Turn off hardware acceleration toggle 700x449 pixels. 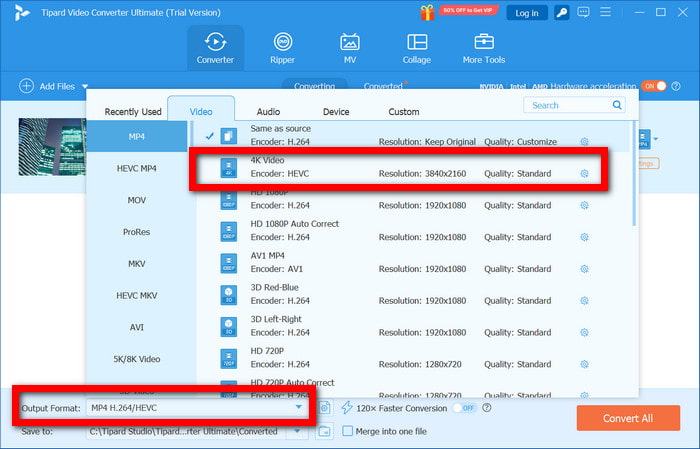tap(654, 86)
